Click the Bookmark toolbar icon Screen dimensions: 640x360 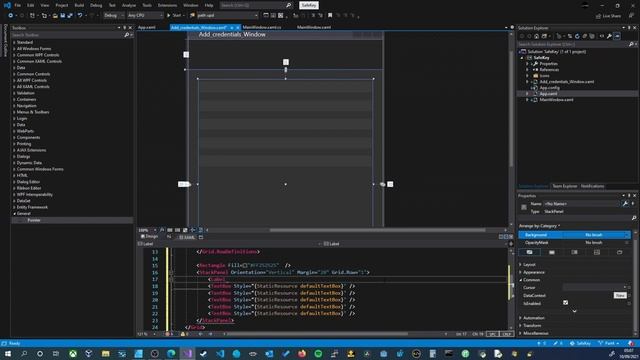tap(330, 16)
